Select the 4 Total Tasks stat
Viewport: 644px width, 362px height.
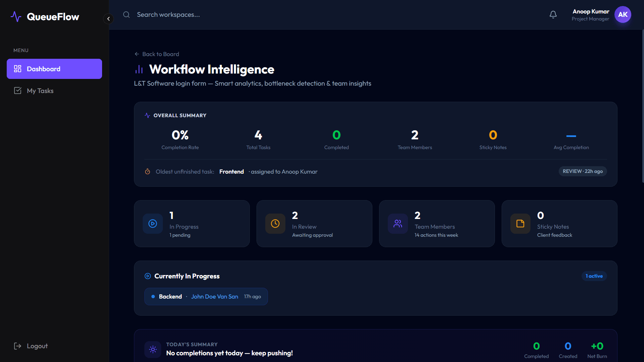[x=258, y=139]
